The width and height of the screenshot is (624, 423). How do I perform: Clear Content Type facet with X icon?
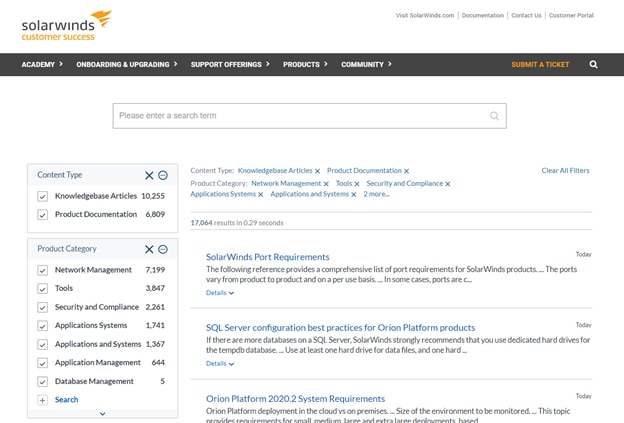pyautogui.click(x=149, y=175)
